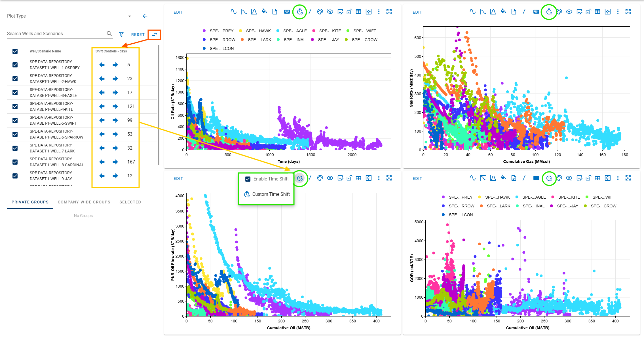The image size is (644, 338).
Task: Click the time shift stopwatch icon on the Oil Rate plot
Action: coord(300,12)
